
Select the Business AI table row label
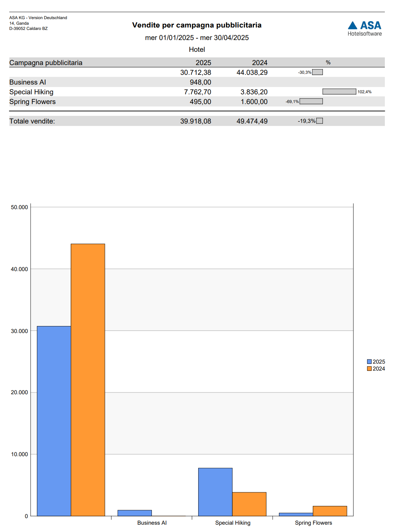[28, 82]
